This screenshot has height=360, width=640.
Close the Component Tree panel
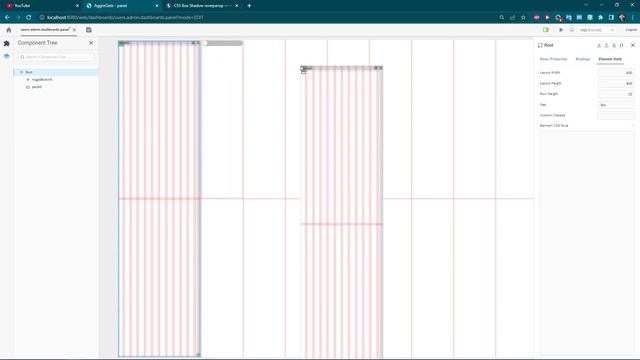click(x=91, y=43)
